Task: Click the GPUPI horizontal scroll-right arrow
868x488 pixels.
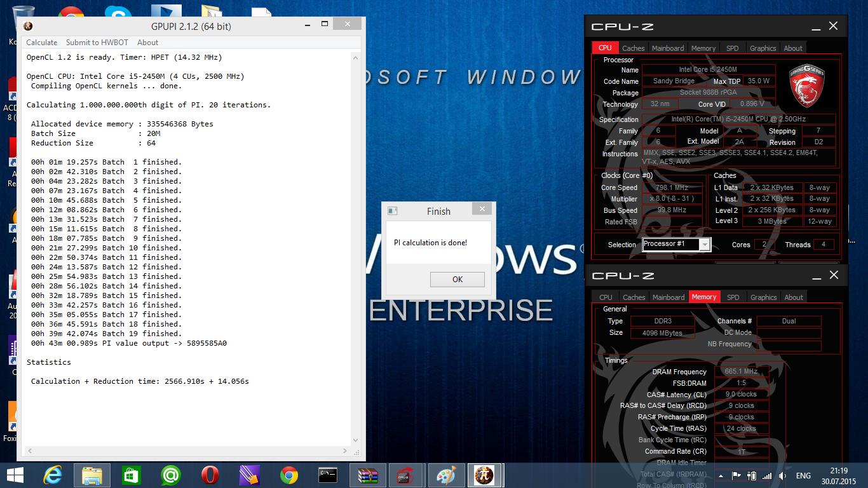Action: click(x=346, y=451)
